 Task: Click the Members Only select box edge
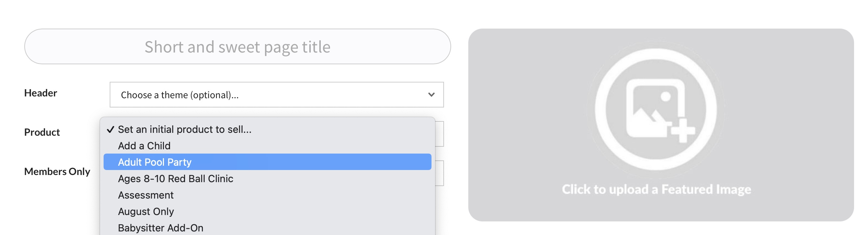[440, 173]
